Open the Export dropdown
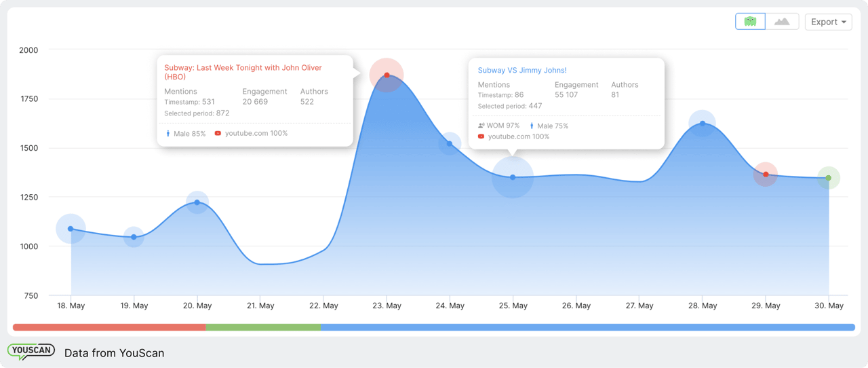Viewport: 868px width, 368px height. point(828,22)
